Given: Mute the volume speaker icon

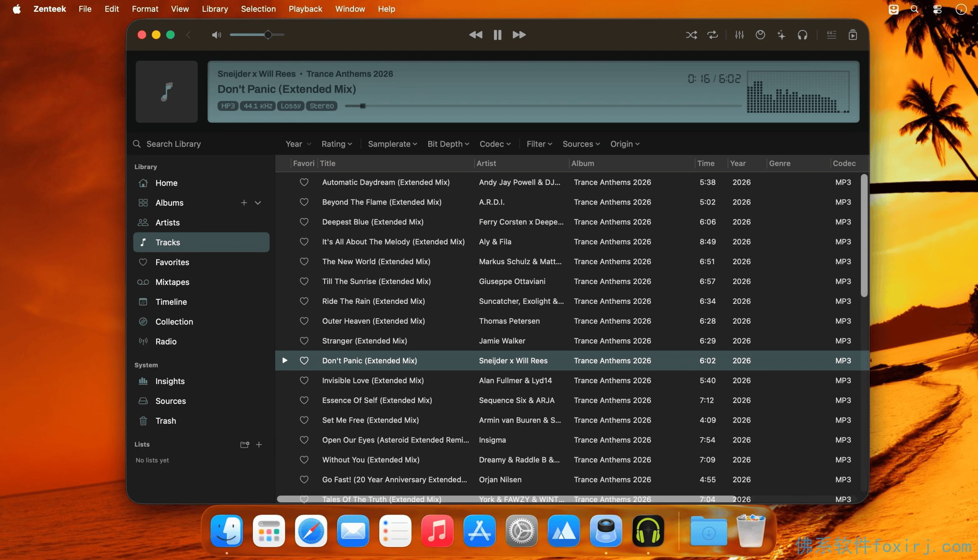Looking at the screenshot, I should click(216, 35).
